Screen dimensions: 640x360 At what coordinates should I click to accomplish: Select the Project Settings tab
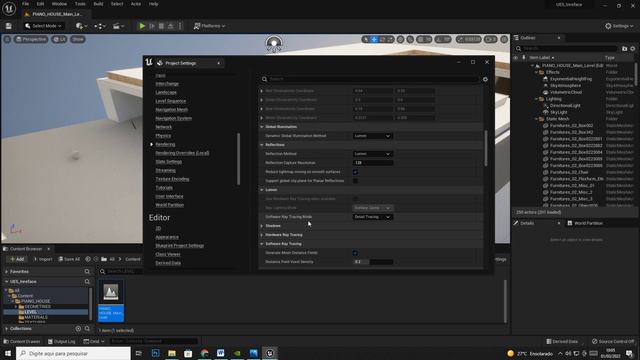pyautogui.click(x=180, y=63)
